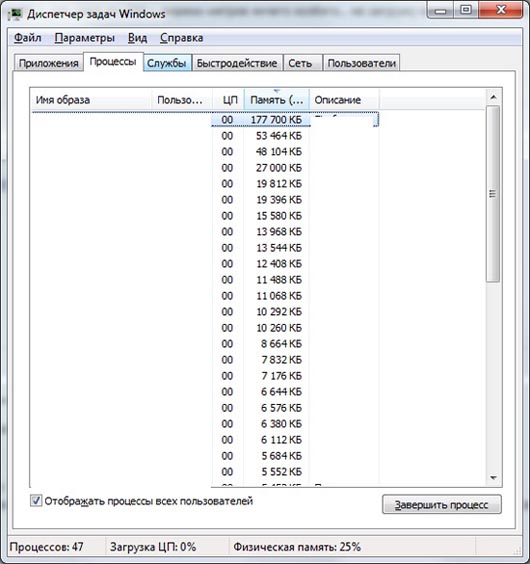Click the Завершить процесс button
This screenshot has height=564, width=530.
pyautogui.click(x=441, y=504)
